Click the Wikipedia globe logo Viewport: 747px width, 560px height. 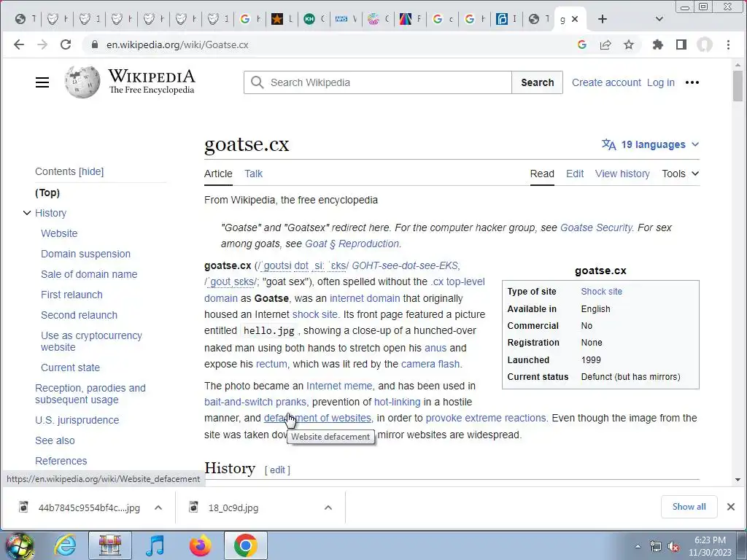pyautogui.click(x=82, y=82)
